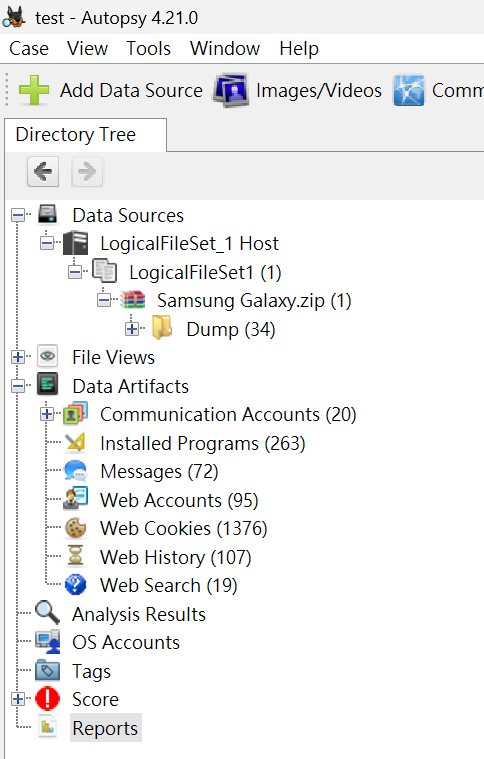Open the Help menu
This screenshot has width=484, height=759.
[299, 48]
